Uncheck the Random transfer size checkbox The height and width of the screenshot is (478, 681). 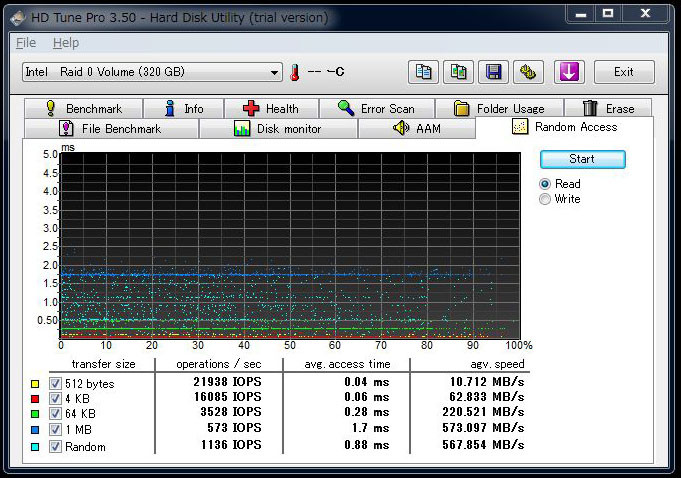55,446
